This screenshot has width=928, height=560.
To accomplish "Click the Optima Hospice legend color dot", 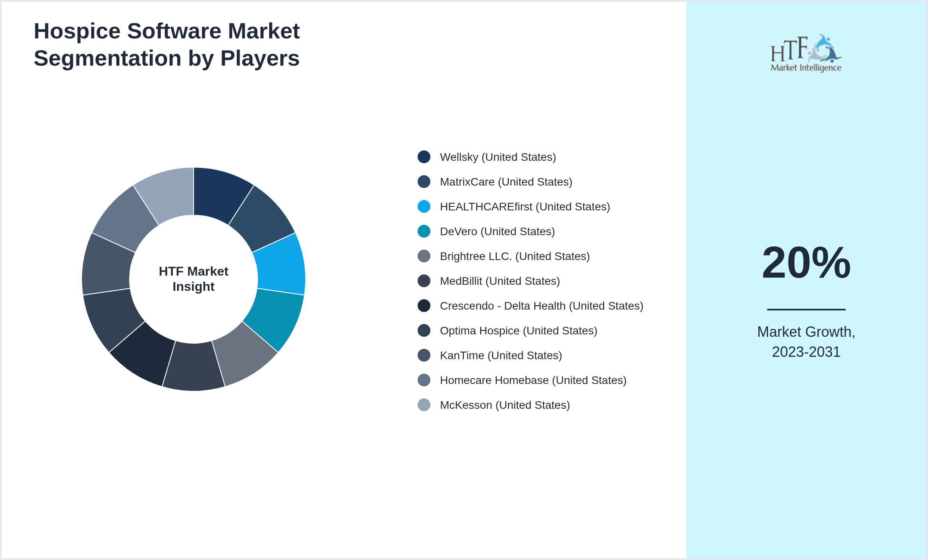I will click(424, 330).
